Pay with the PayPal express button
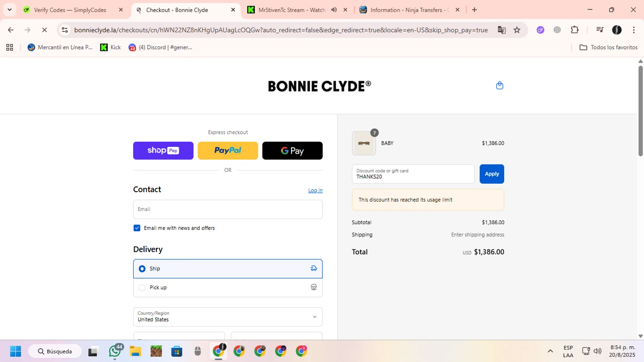 click(x=228, y=151)
